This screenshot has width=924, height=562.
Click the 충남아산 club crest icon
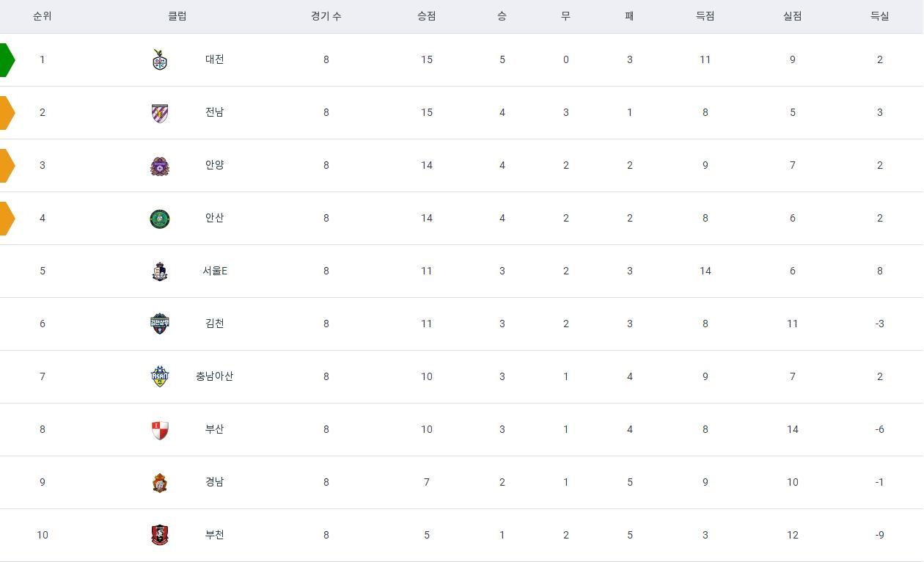pyautogui.click(x=160, y=377)
